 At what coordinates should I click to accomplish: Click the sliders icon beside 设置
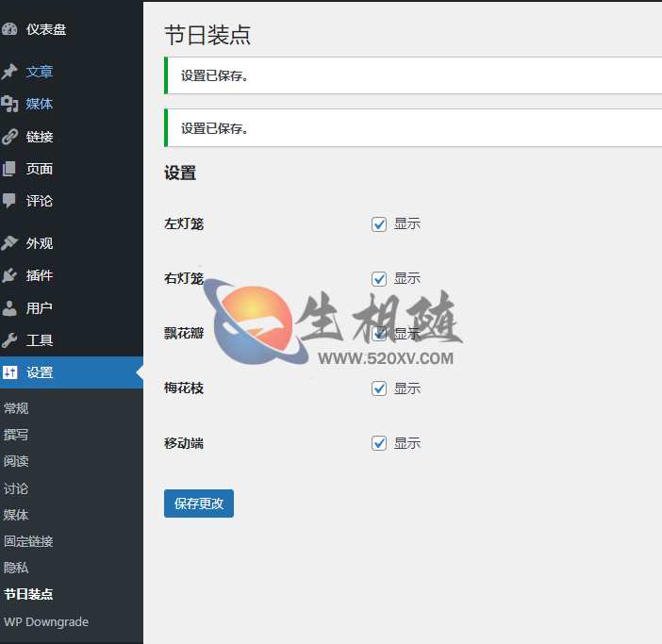[x=9, y=372]
